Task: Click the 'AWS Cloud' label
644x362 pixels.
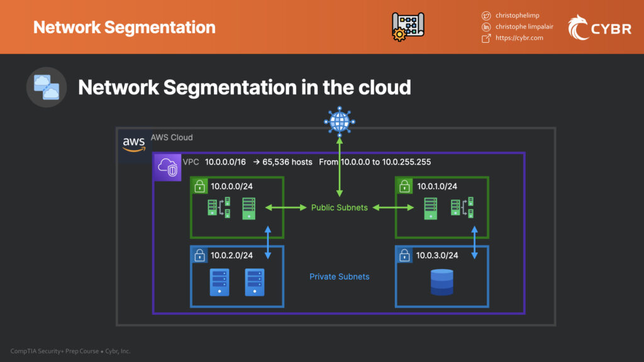Action: pyautogui.click(x=172, y=138)
